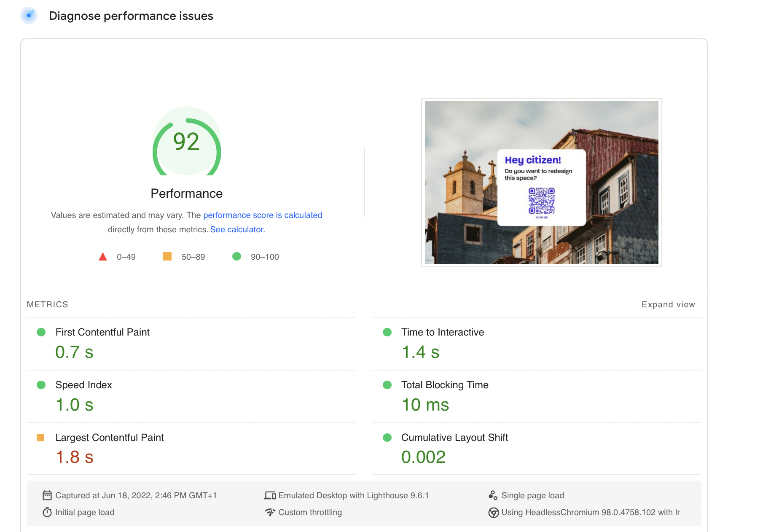Select the Total Blocking Time metric row
Image resolution: width=763 pixels, height=532 pixels.
[444, 385]
